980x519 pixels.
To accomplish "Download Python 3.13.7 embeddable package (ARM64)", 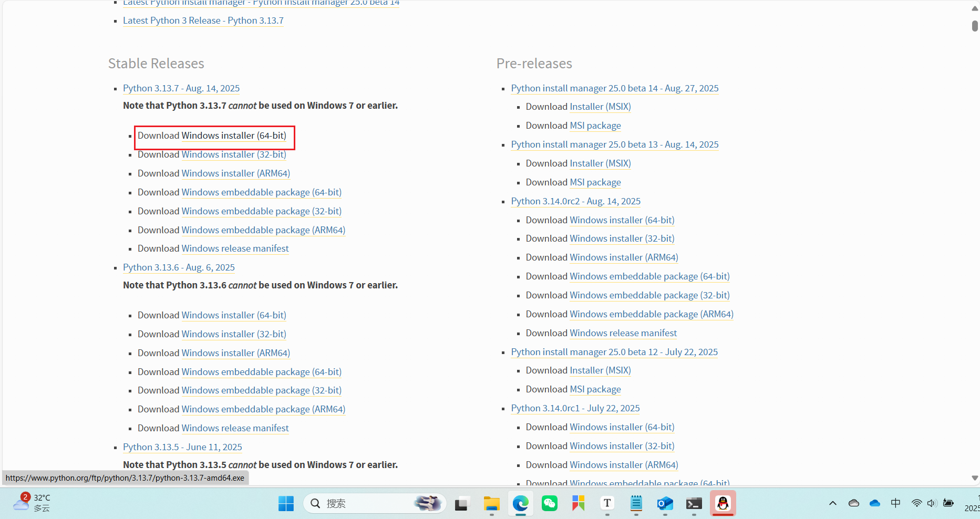I will pos(263,230).
